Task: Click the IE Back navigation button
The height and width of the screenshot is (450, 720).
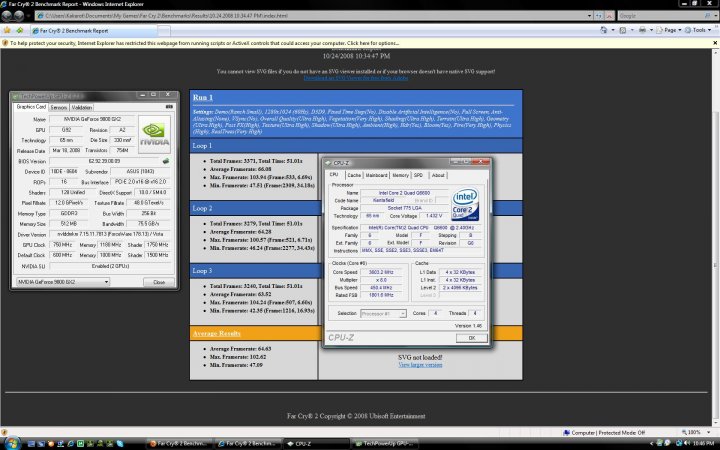Action: [x=6, y=16]
